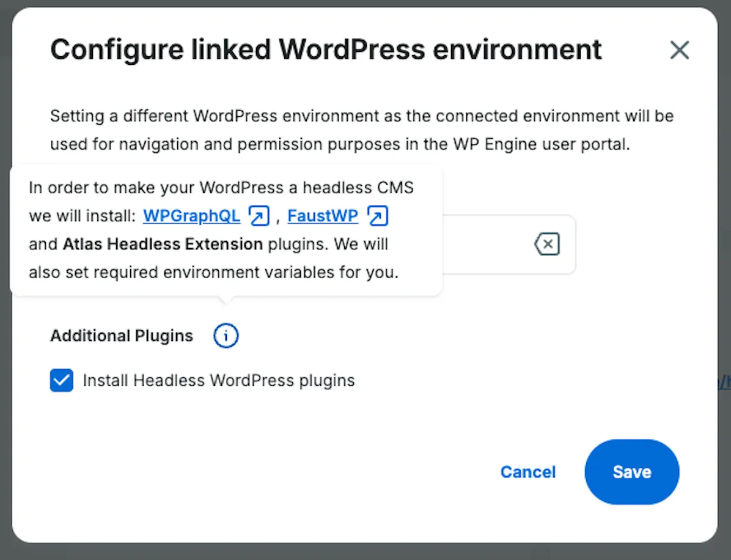The width and height of the screenshot is (731, 560).
Task: Open the WPGraphQL link
Action: pyautogui.click(x=191, y=215)
